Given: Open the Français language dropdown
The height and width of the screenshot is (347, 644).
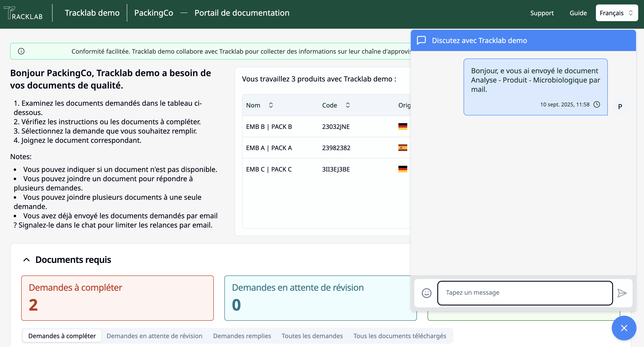Looking at the screenshot, I should click(x=616, y=13).
